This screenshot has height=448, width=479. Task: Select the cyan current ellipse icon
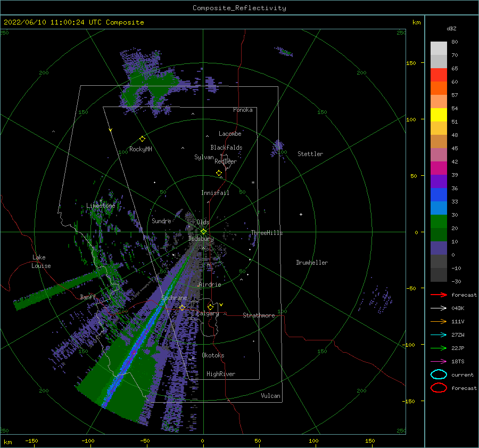[x=439, y=374]
